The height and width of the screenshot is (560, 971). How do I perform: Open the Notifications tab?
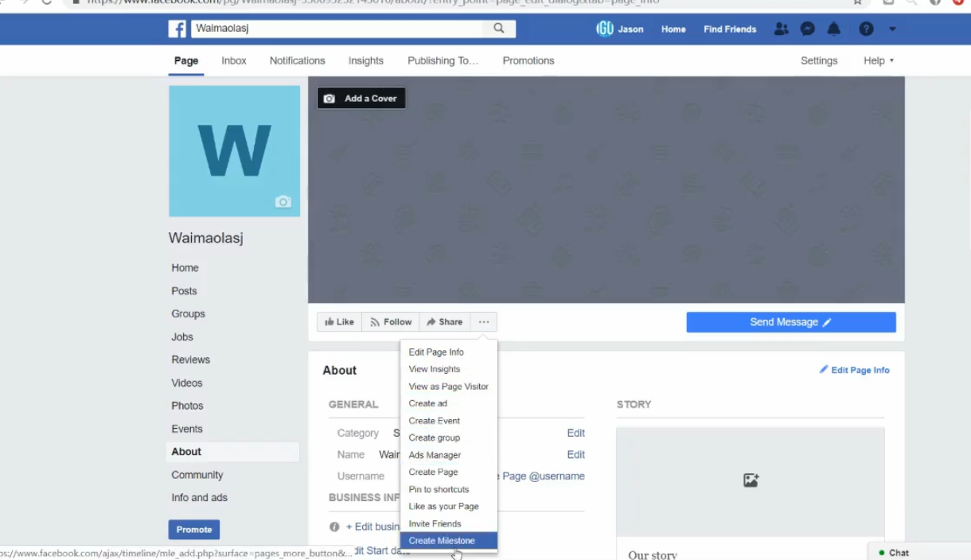(297, 60)
